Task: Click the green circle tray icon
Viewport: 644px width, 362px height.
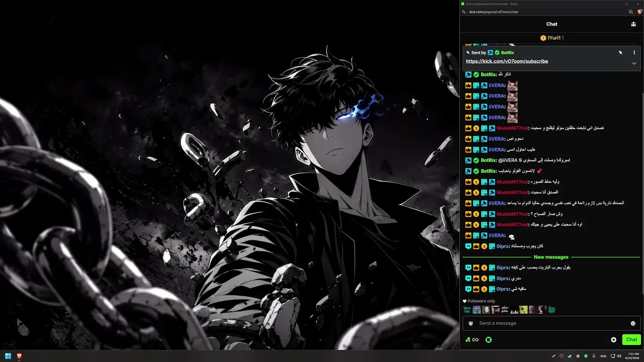Action: coord(586,356)
